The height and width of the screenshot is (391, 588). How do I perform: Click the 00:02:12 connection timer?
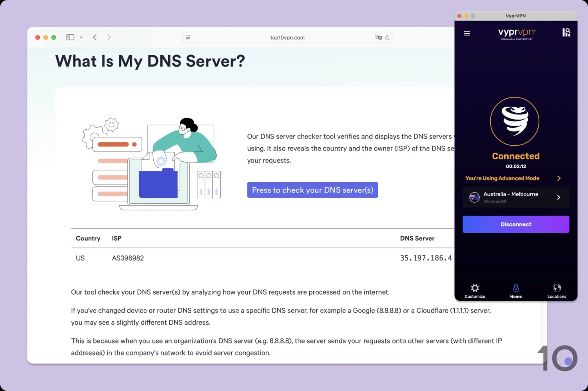pos(516,166)
